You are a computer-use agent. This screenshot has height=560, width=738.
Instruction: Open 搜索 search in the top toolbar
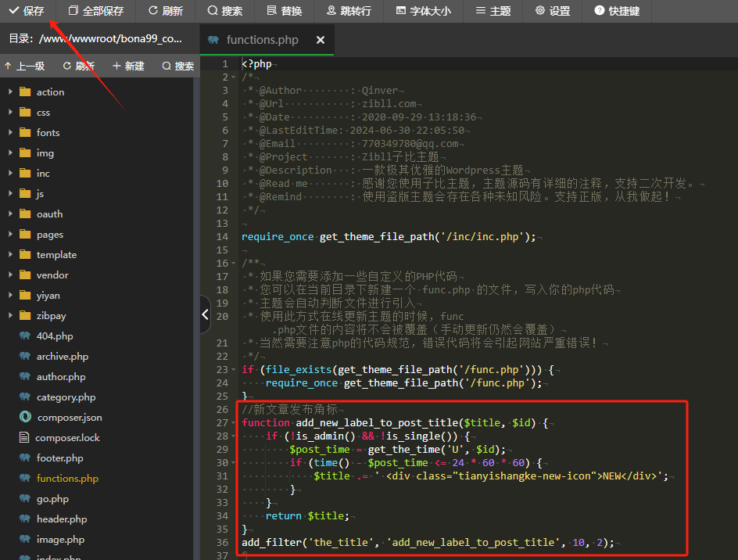tap(225, 11)
